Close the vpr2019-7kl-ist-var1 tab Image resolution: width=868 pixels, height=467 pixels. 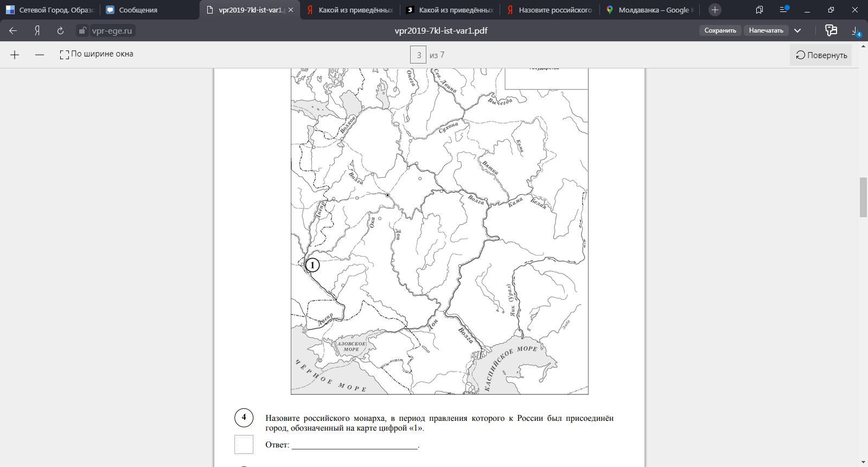(291, 10)
